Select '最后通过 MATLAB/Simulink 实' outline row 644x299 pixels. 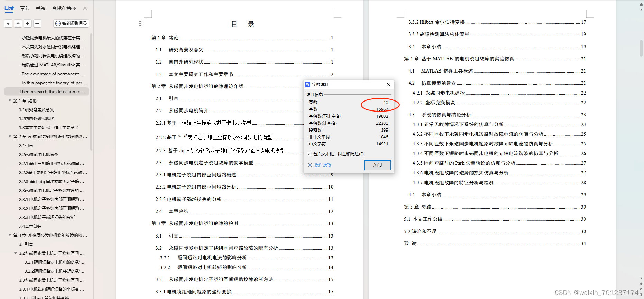(x=53, y=65)
